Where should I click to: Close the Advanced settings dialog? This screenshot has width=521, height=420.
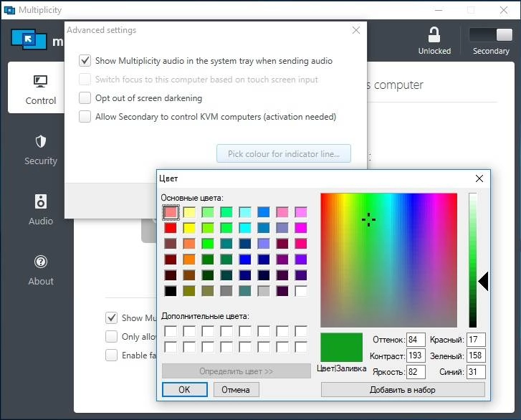coord(356,30)
